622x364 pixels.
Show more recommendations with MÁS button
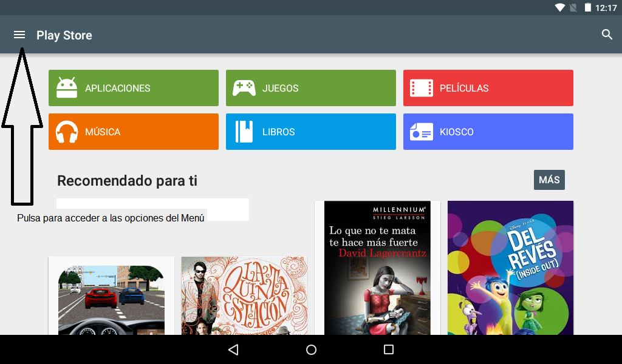click(x=549, y=180)
